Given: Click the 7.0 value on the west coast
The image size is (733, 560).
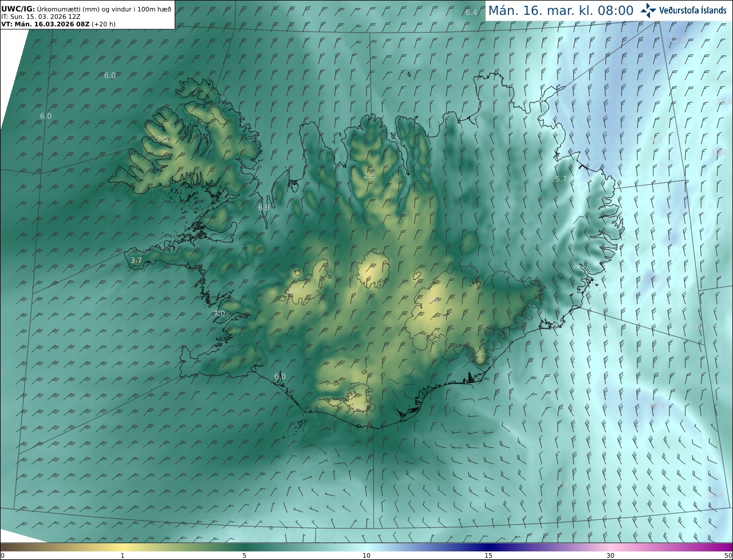Looking at the screenshot, I should click(x=219, y=313).
